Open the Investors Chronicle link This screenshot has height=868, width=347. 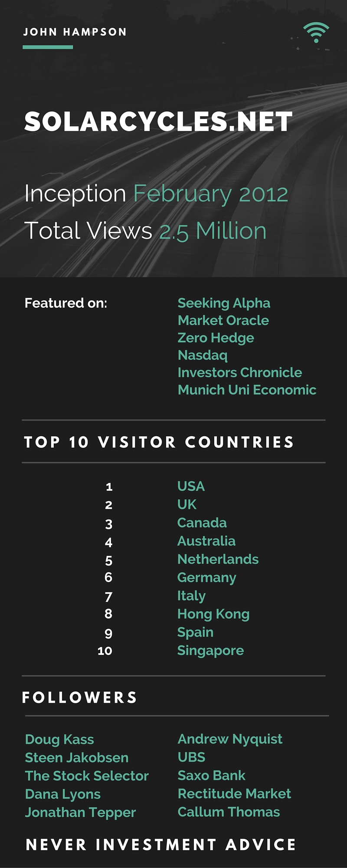pyautogui.click(x=239, y=372)
